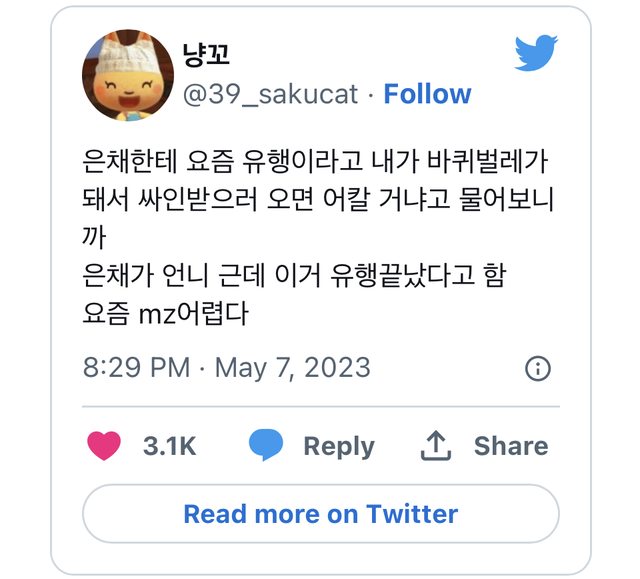Follow the @39_sakucat account
640x579 pixels.
point(427,94)
